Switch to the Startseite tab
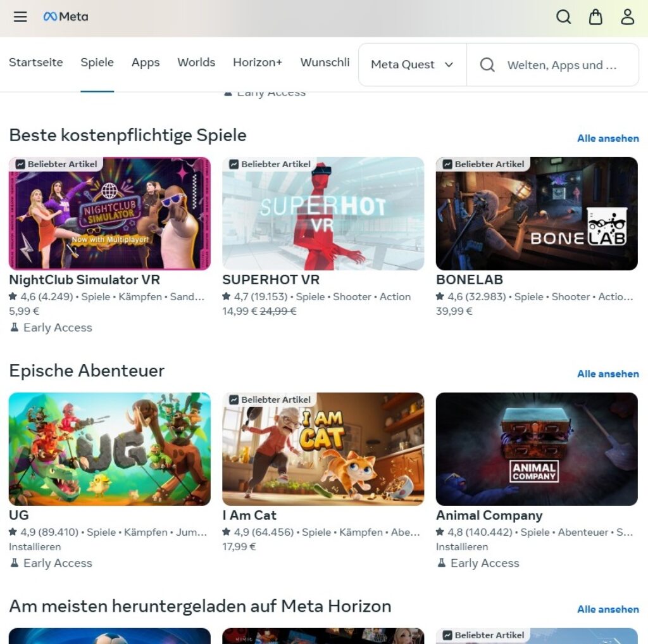648x644 pixels. pos(36,62)
